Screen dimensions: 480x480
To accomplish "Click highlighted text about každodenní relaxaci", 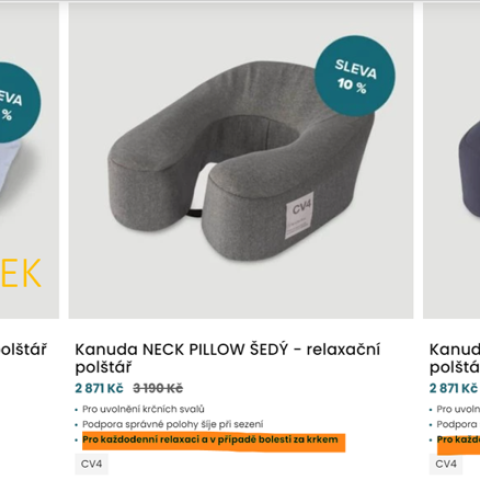I will click(x=210, y=440).
